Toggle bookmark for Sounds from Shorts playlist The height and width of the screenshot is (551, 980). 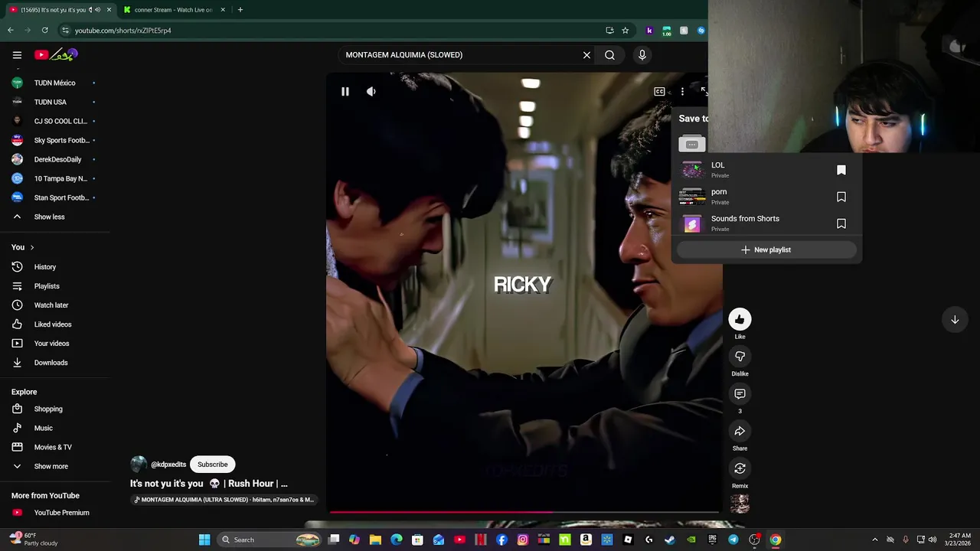tap(841, 223)
